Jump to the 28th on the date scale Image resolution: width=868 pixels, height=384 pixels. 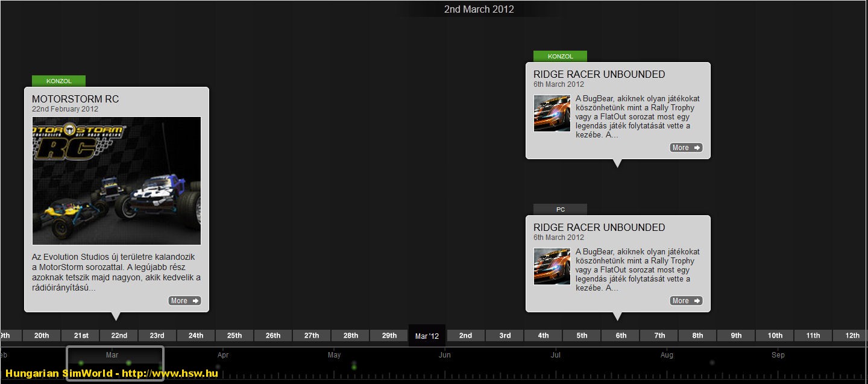pos(350,336)
